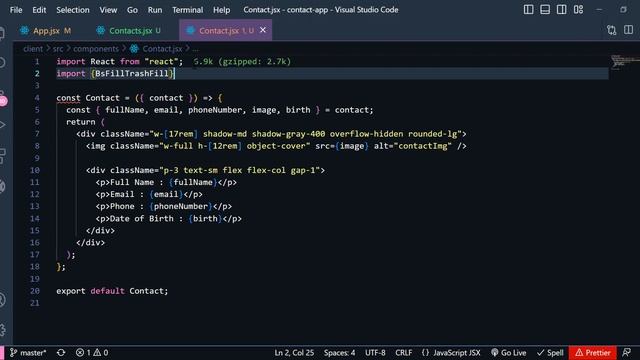Restore the window size
This screenshot has width=640, height=360.
pos(623,9)
